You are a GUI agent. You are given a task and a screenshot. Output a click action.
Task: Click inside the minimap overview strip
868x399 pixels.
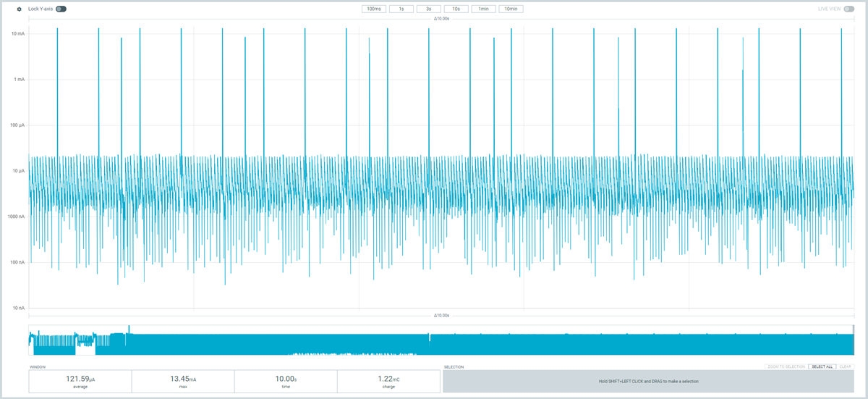(441, 340)
